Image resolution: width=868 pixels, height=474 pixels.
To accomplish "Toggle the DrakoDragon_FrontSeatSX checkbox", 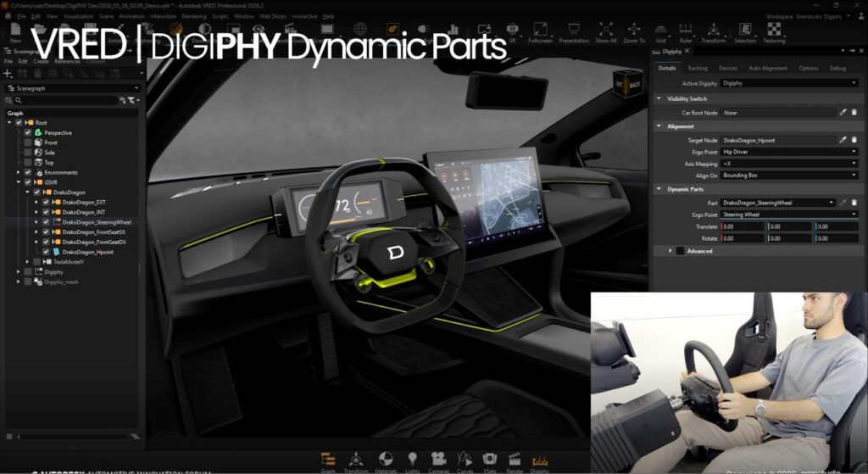I will coord(46,232).
